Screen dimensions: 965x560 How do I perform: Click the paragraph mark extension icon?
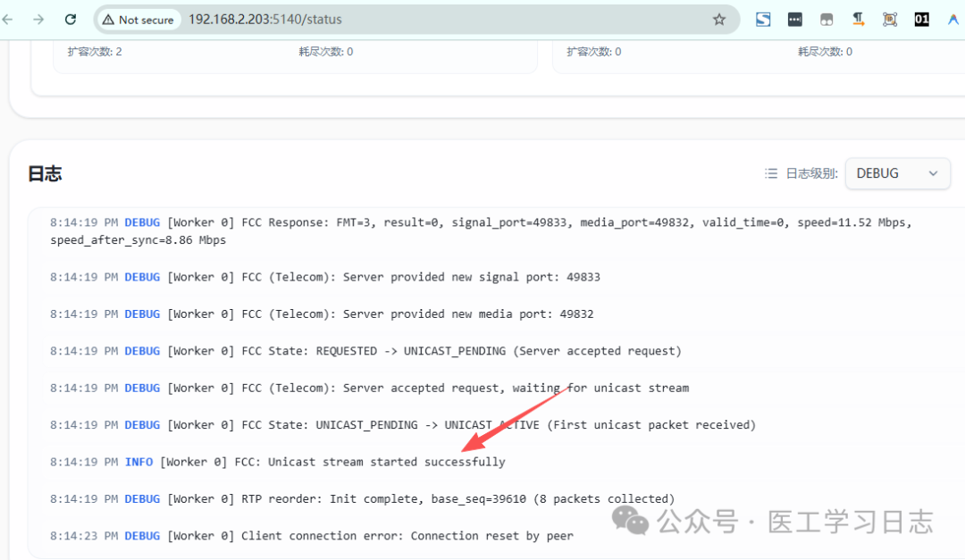pyautogui.click(x=858, y=19)
